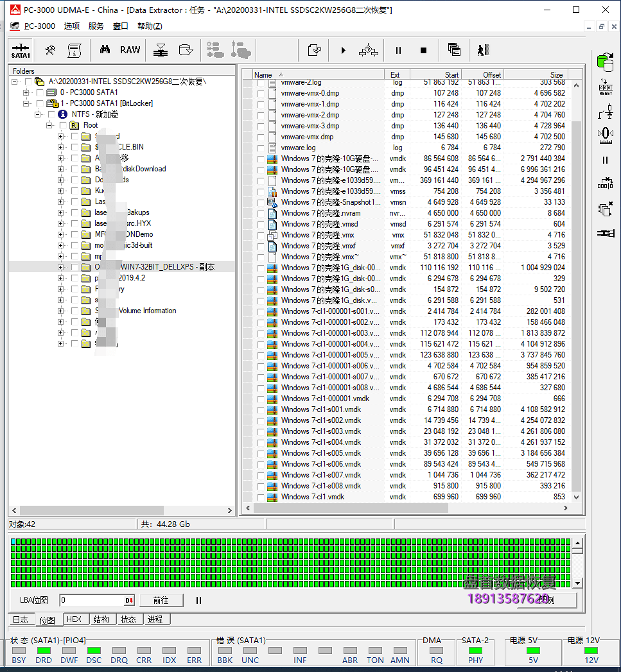621x672 pixels.
Task: Tick the checkbox for vmware-vmx-0.dmp
Action: pos(261,94)
